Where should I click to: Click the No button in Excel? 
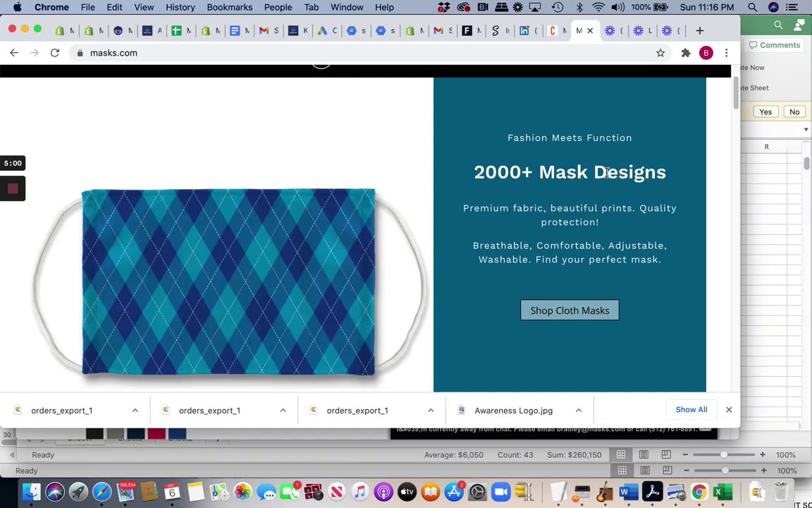tap(794, 112)
